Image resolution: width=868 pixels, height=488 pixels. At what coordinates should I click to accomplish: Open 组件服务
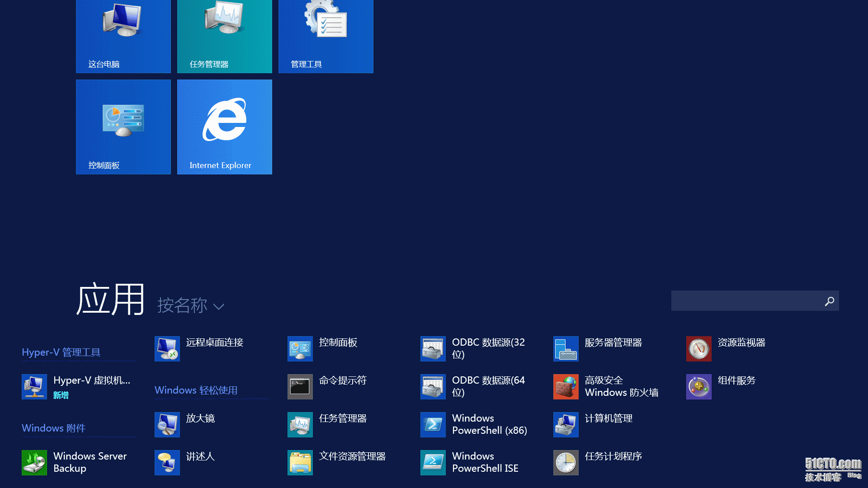721,386
